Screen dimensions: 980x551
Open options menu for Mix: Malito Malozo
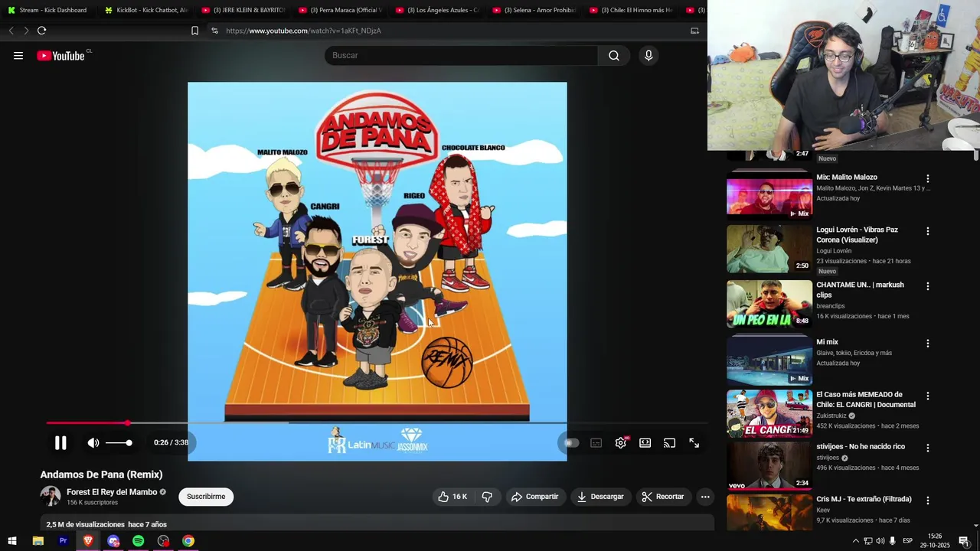[x=928, y=178]
